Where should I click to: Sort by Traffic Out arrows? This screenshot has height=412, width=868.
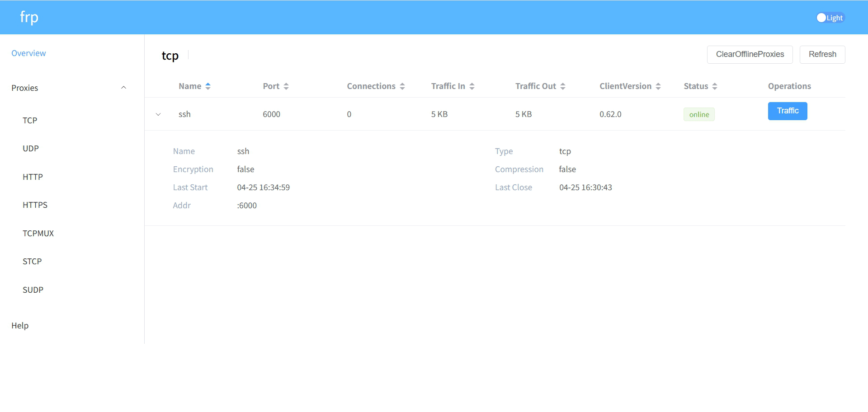point(563,86)
